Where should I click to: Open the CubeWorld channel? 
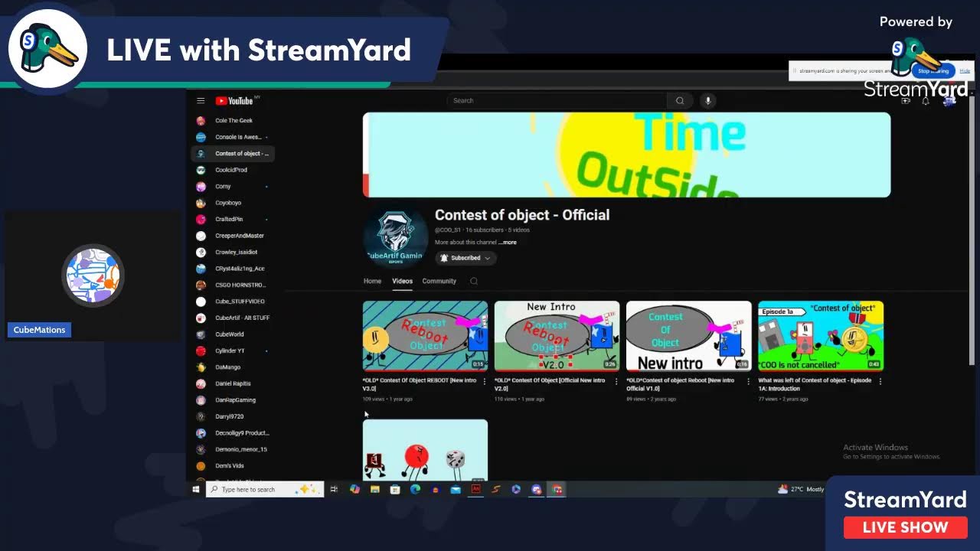click(x=233, y=334)
